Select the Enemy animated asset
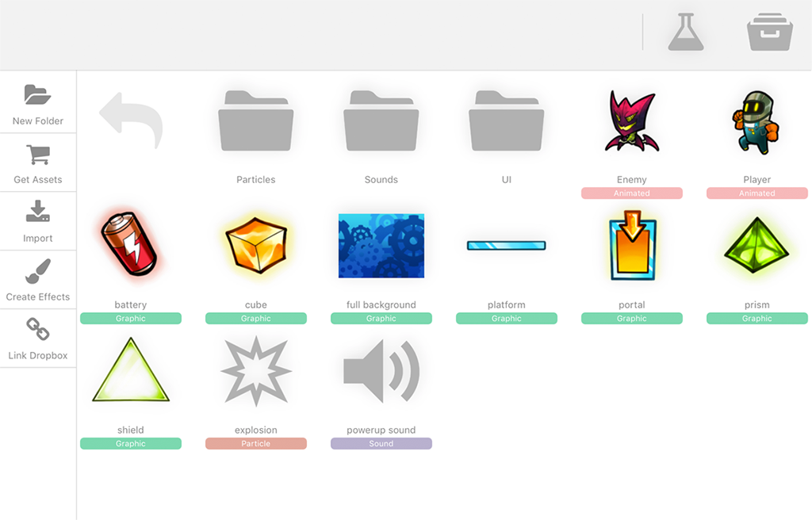 [631, 120]
